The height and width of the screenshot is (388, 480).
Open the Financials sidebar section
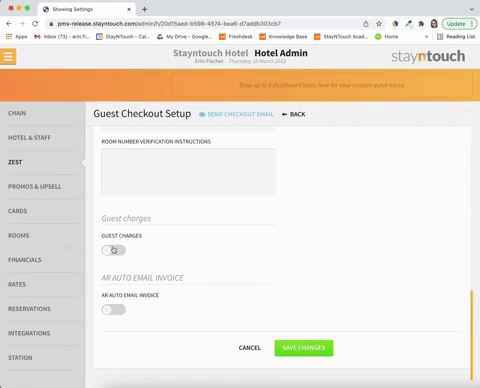25,260
